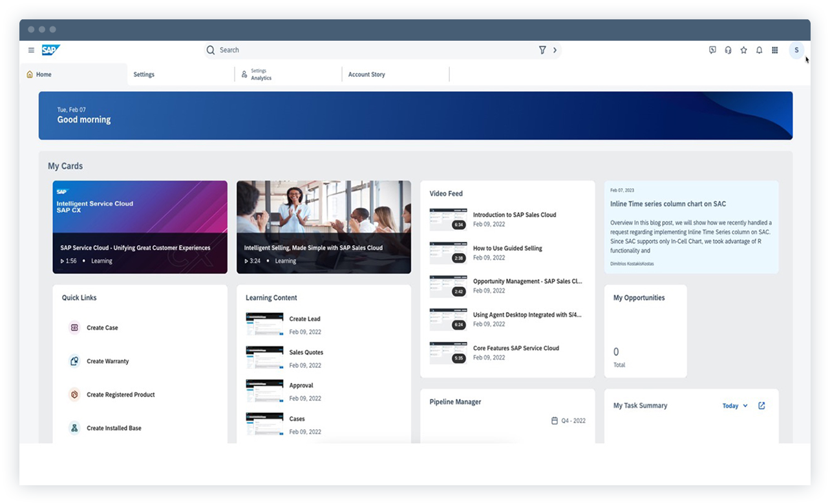Check notifications via the bell icon

click(759, 50)
